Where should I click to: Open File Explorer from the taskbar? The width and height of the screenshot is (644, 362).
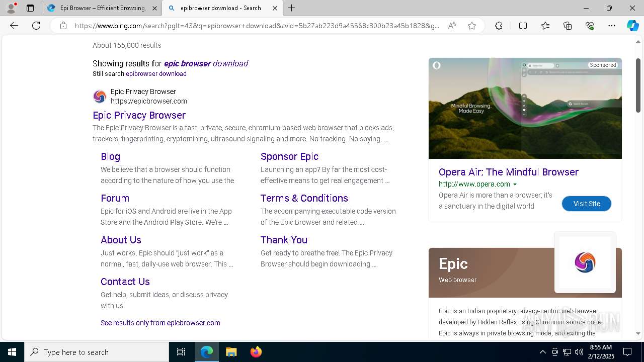(x=231, y=352)
